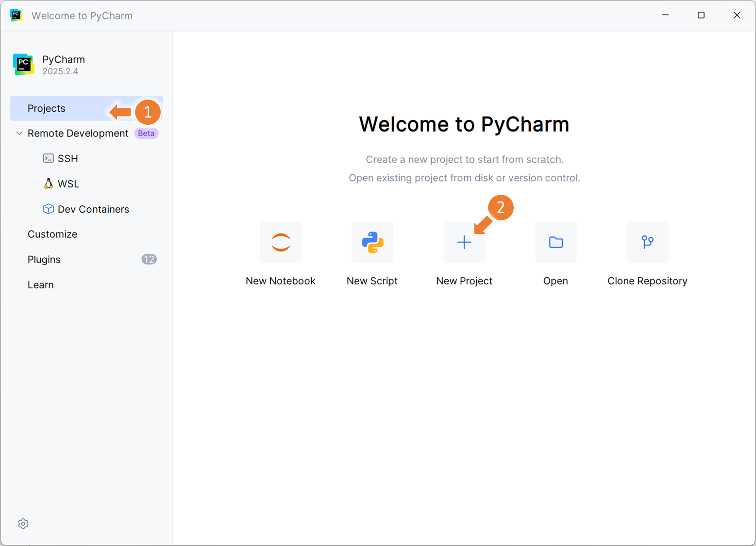756x546 pixels.
Task: Click the Plugins count badge 12
Action: coord(149,259)
